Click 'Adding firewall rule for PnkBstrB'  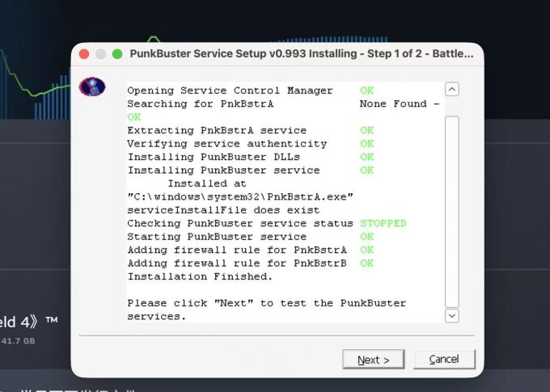click(237, 263)
